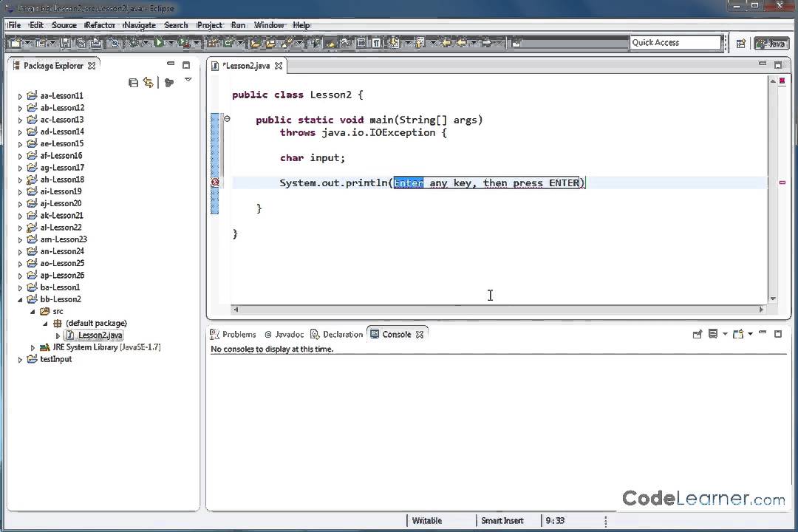Toggle the Mark Occurrences highlighter icon

click(331, 44)
